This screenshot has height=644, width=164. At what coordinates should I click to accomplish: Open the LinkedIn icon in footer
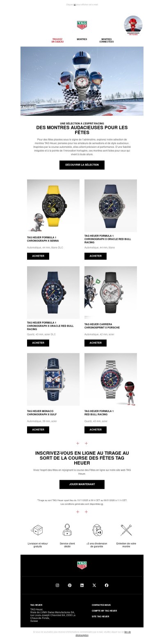tap(82, 585)
